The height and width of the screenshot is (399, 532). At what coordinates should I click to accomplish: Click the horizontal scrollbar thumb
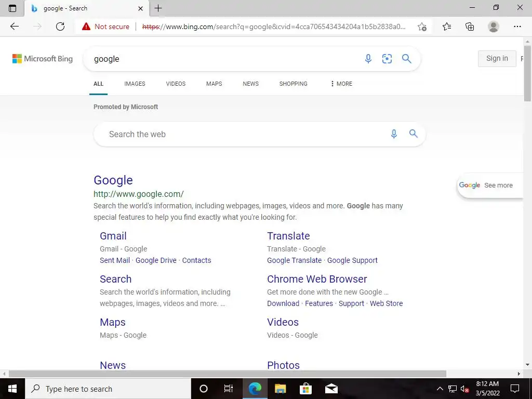[228, 374]
